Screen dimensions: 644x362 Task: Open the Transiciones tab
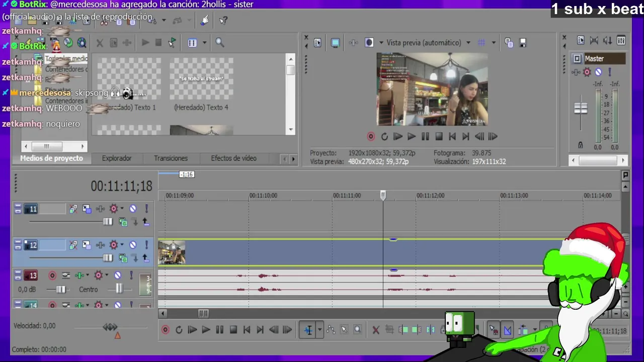(171, 158)
